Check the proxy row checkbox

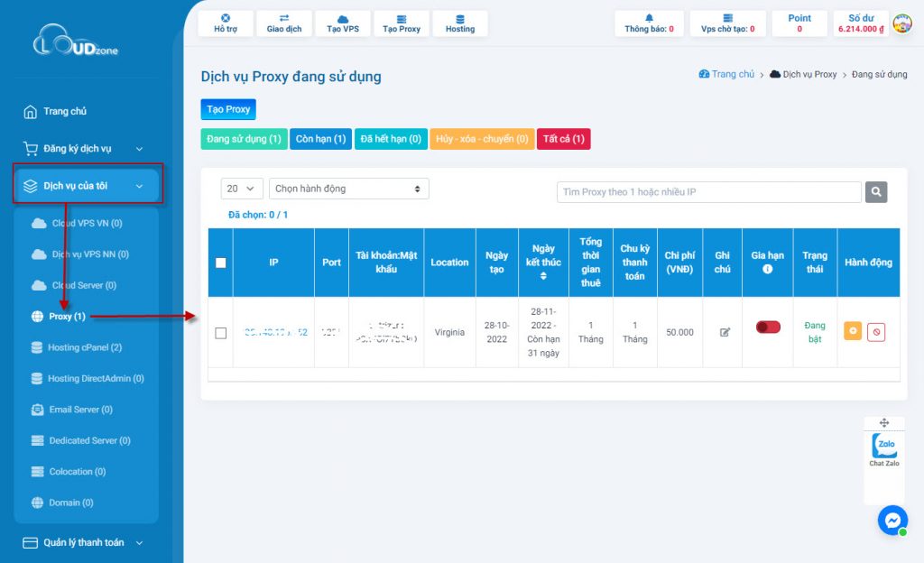click(220, 332)
